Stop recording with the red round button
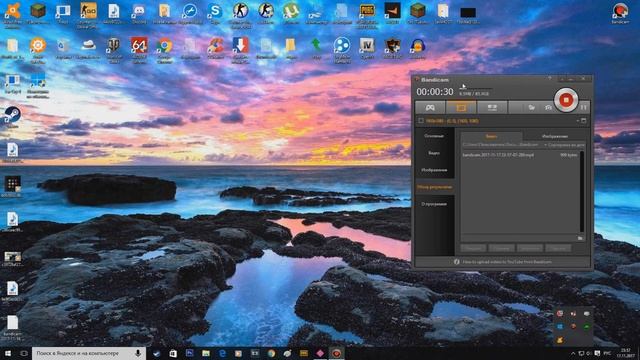 click(566, 100)
